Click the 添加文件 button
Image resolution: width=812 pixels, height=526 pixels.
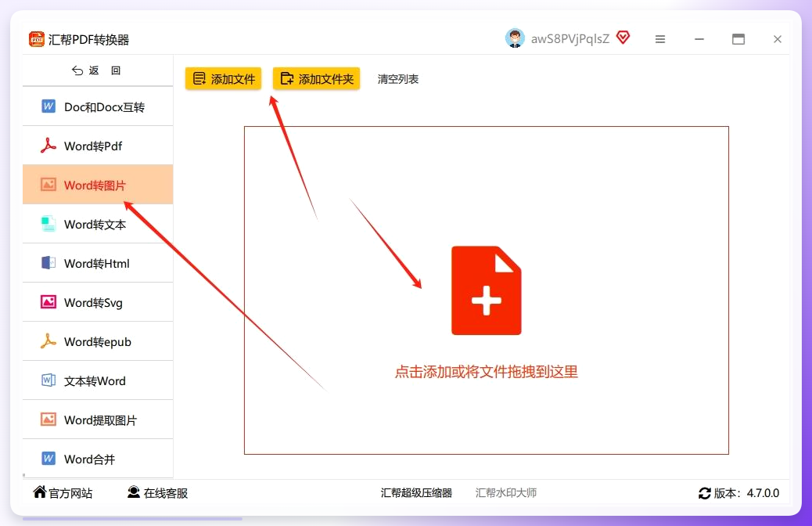point(223,79)
